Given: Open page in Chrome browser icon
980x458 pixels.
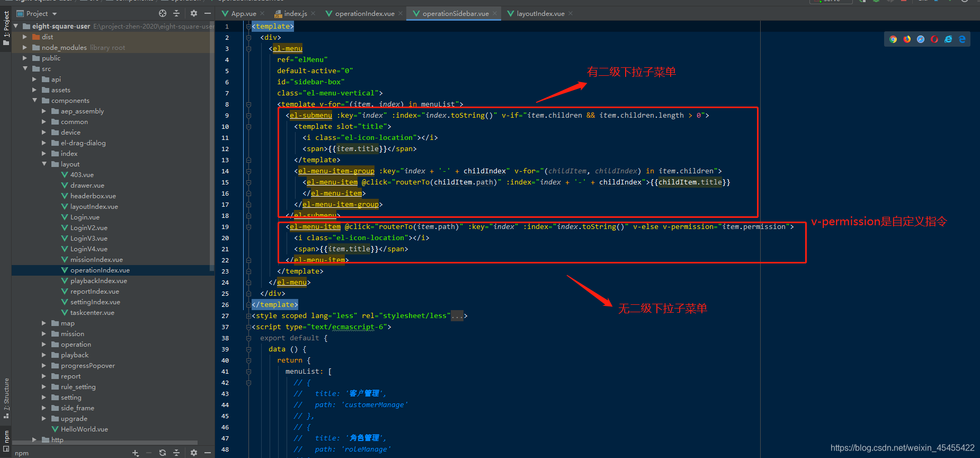Looking at the screenshot, I should [x=893, y=39].
